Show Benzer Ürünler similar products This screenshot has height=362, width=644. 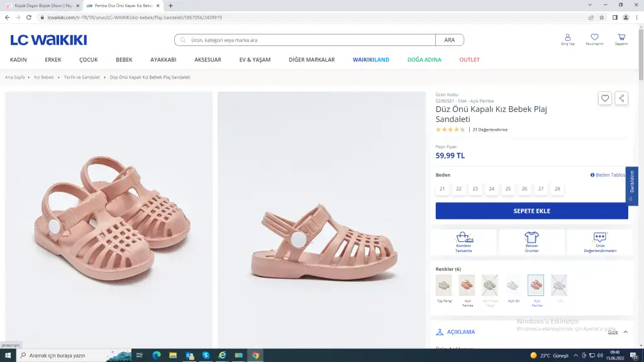point(531,241)
